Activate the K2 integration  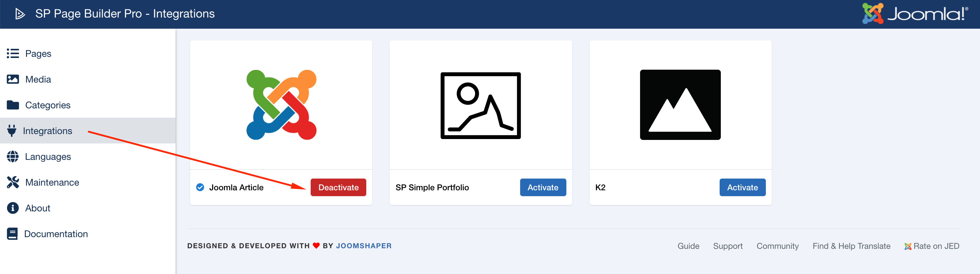[x=742, y=187]
